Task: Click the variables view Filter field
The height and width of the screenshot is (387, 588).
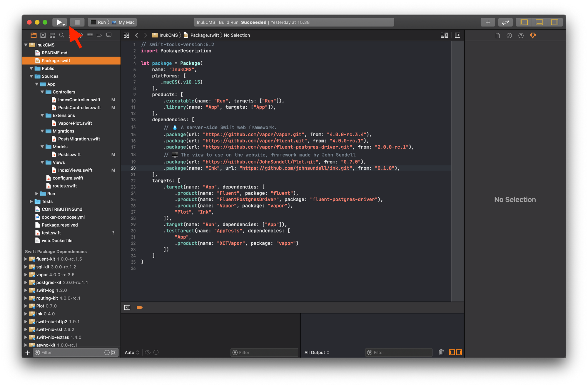Action: [264, 352]
